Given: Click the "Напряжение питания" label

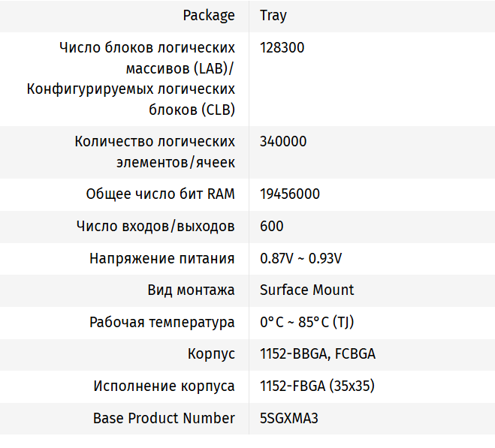Looking at the screenshot, I should click(x=162, y=258).
